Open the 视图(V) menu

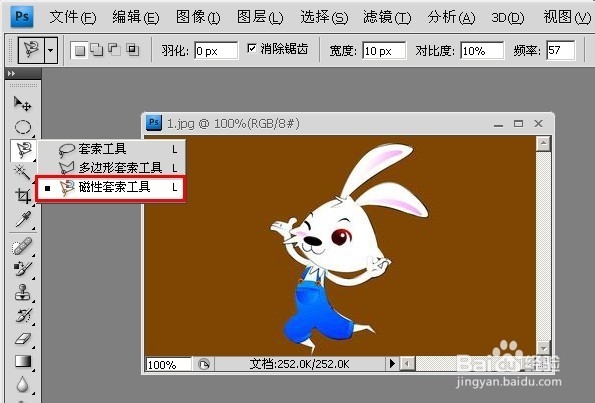coord(567,17)
